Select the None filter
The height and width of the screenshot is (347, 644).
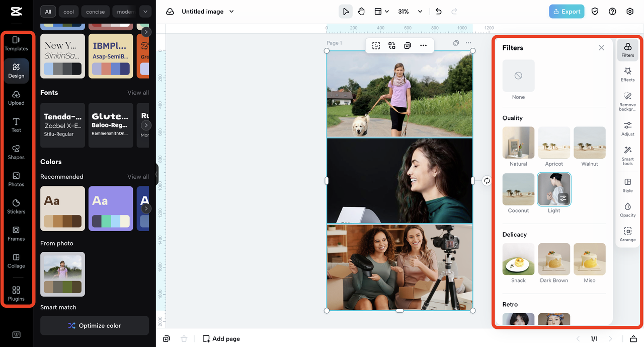pos(518,76)
